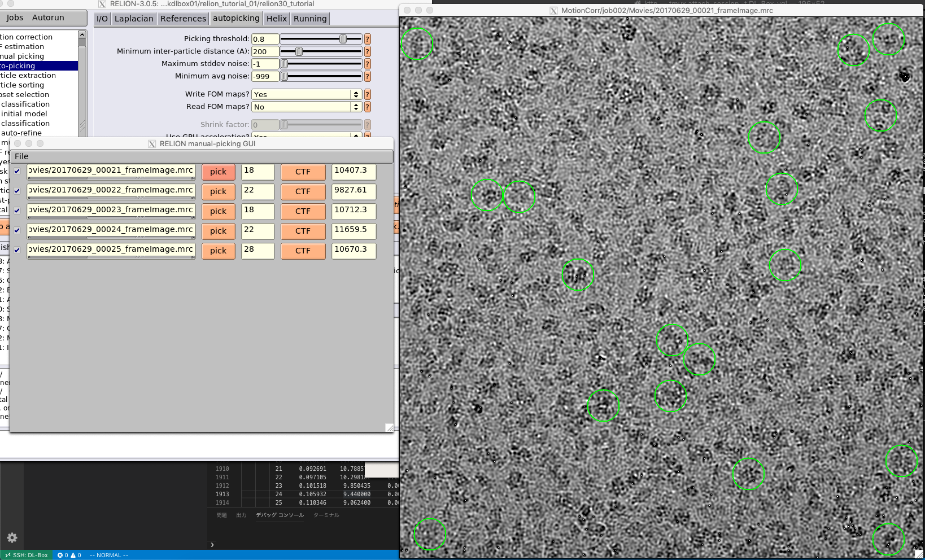Open help for Write FOM maps
The image size is (925, 560).
(368, 94)
